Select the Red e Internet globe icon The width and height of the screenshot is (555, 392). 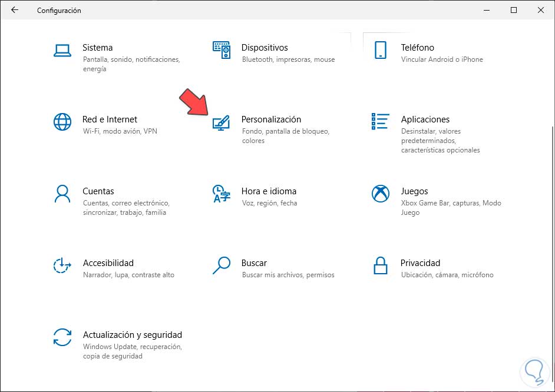(x=62, y=122)
